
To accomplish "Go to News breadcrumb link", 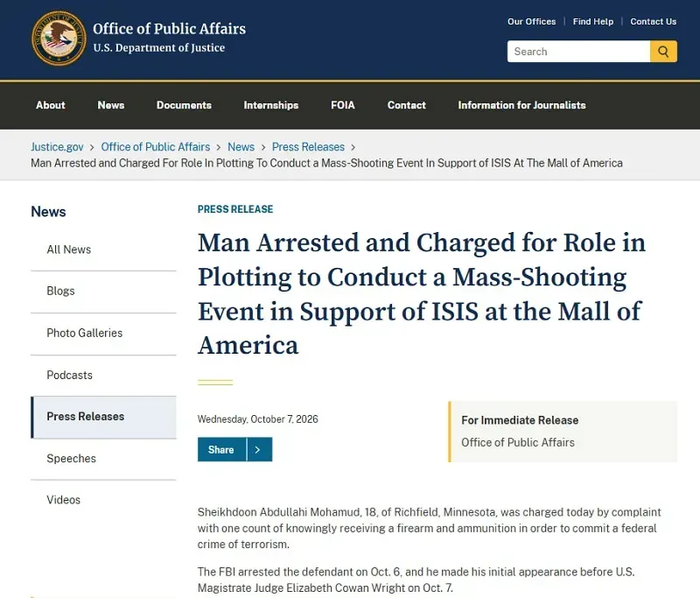I will click(241, 147).
